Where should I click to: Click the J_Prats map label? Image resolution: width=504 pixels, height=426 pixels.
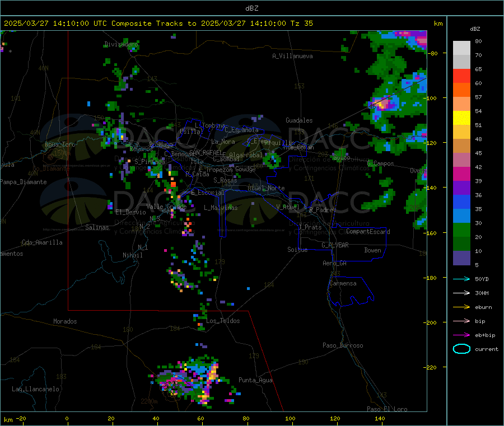310,227
